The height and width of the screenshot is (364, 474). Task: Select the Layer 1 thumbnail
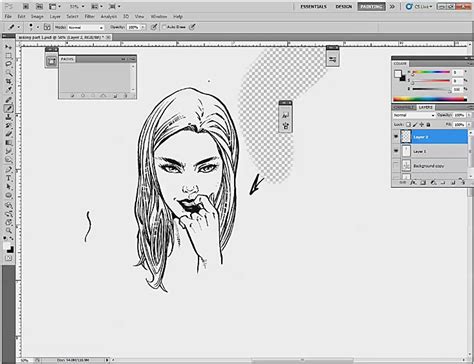point(406,151)
